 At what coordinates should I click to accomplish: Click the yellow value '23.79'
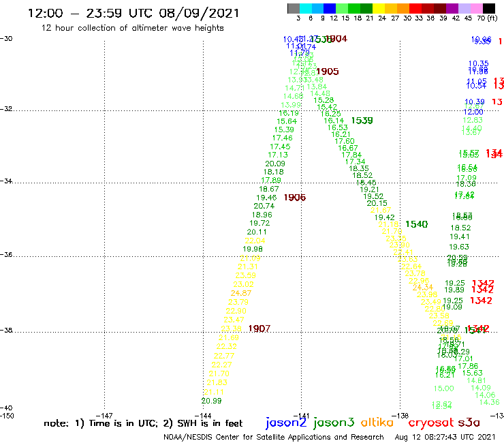coord(238,302)
